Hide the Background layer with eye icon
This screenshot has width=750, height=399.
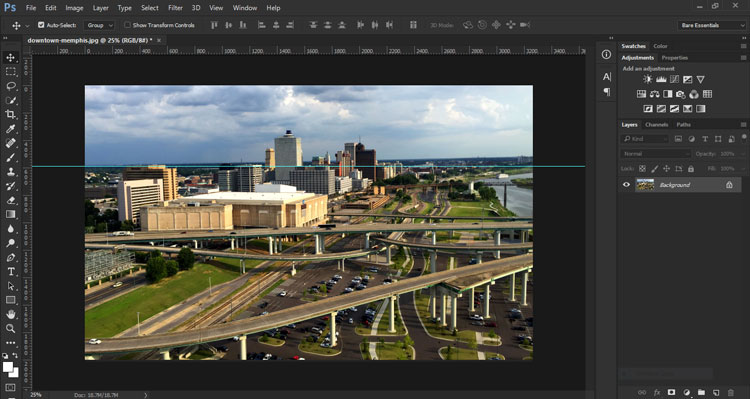click(x=626, y=185)
